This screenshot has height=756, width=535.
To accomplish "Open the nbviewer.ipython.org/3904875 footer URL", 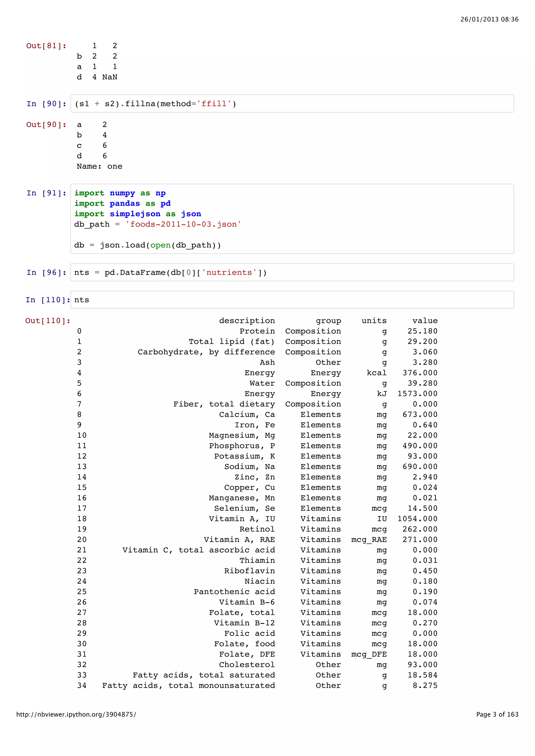I will 76,714.
